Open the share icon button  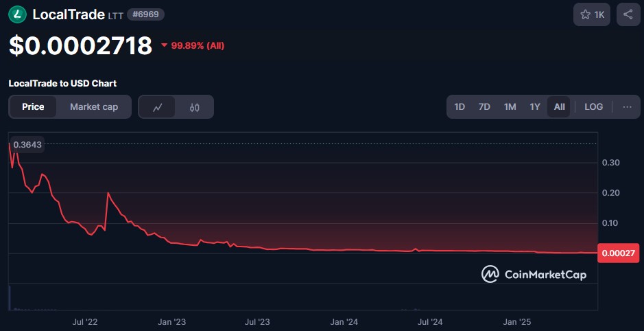[x=628, y=15]
